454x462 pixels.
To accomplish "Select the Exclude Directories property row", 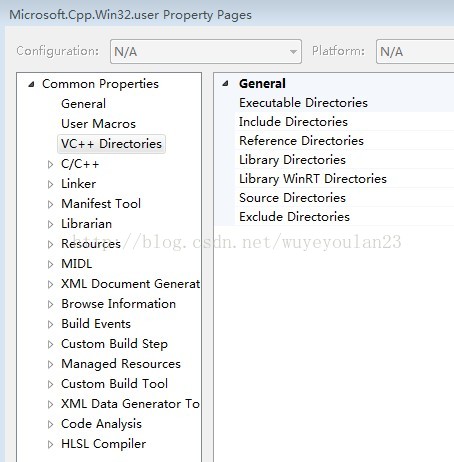I will click(344, 217).
